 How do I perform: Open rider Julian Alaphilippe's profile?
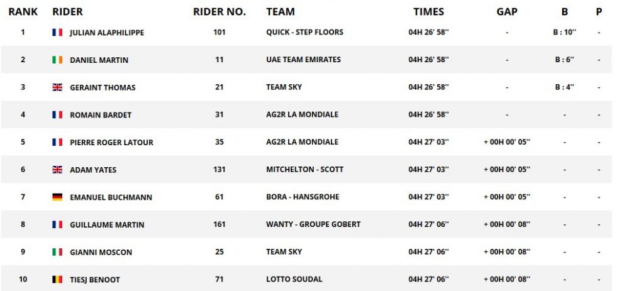[x=107, y=33]
